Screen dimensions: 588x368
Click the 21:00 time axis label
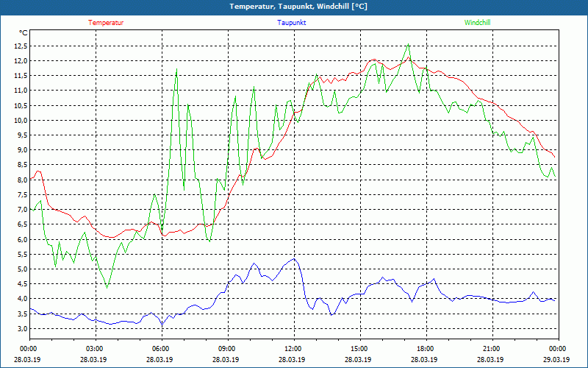[x=491, y=349]
